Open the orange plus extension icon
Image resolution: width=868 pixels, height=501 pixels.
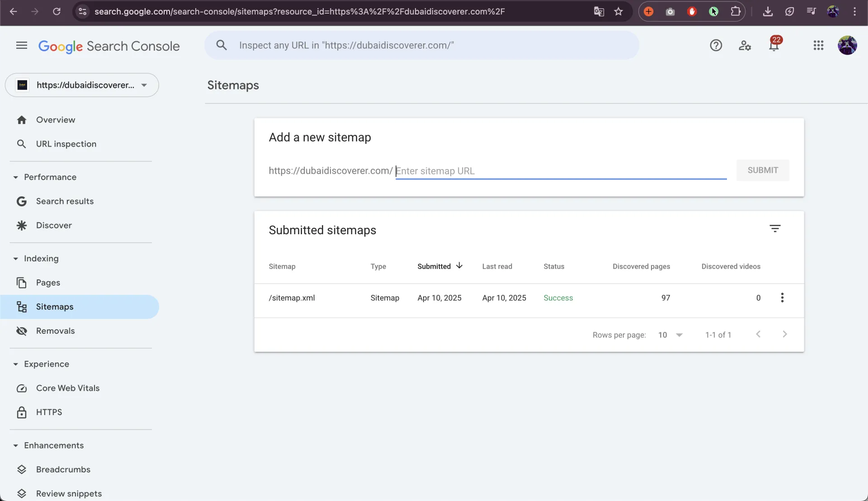648,11
